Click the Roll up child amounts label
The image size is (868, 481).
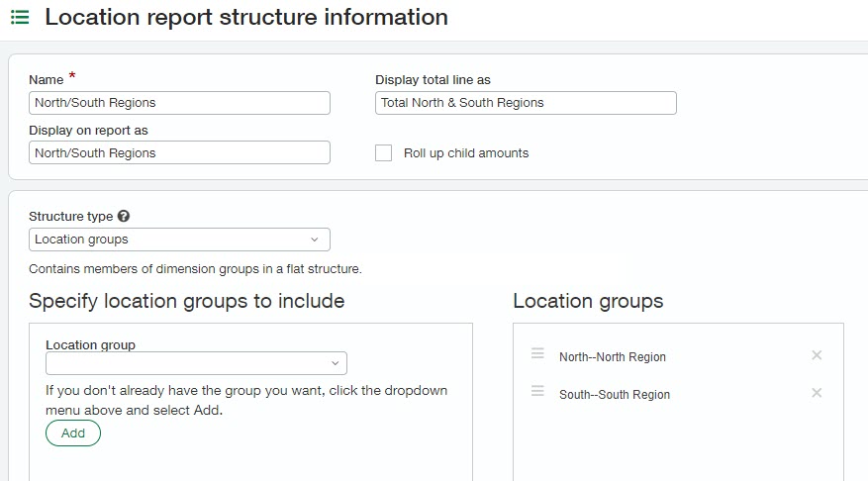click(x=466, y=153)
